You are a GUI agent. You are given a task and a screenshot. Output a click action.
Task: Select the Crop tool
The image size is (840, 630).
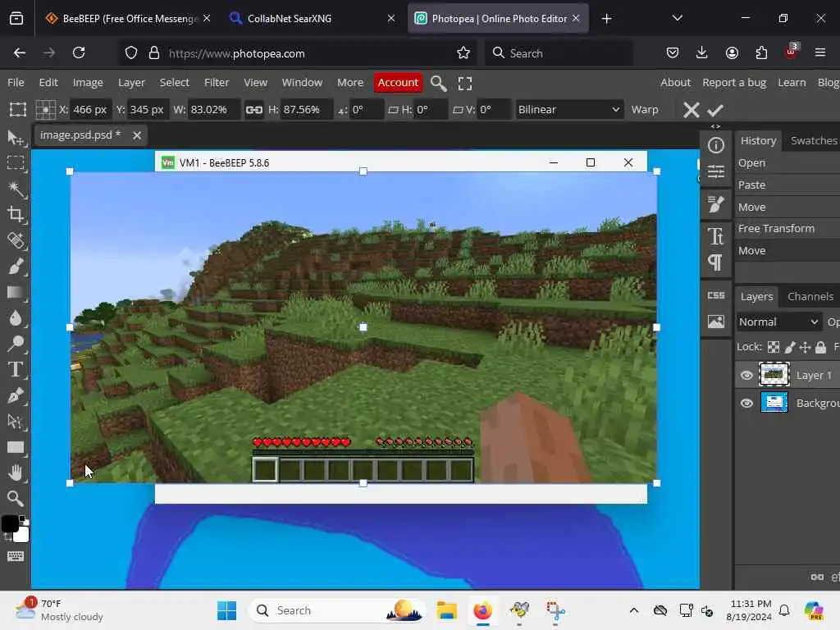pos(16,214)
